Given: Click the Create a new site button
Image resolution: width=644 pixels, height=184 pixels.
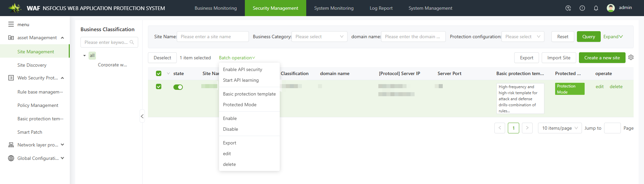Looking at the screenshot, I should pos(602,58).
